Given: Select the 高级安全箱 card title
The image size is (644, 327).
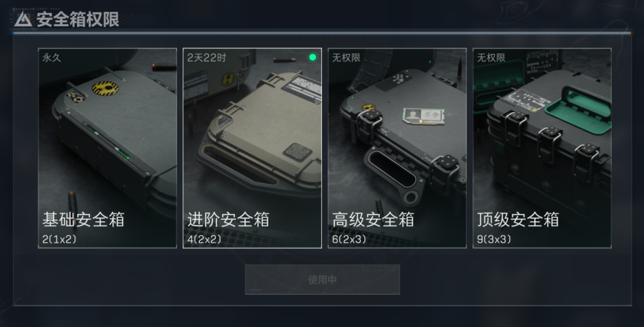Looking at the screenshot, I should [373, 220].
